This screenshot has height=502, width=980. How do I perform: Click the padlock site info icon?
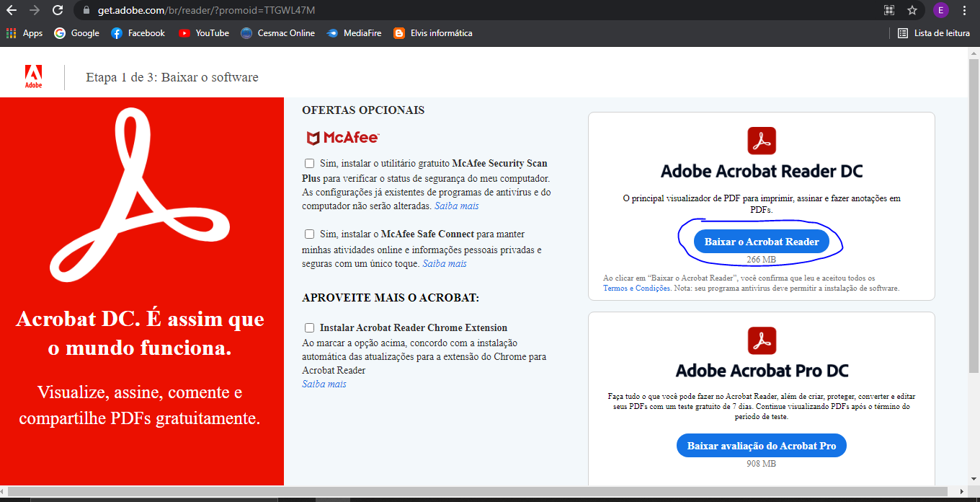[86, 10]
